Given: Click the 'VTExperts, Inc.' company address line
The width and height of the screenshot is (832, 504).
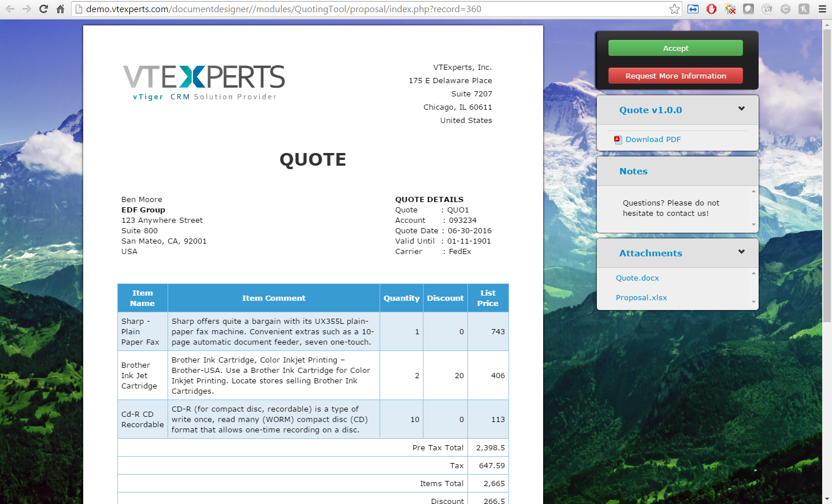Looking at the screenshot, I should (x=463, y=67).
